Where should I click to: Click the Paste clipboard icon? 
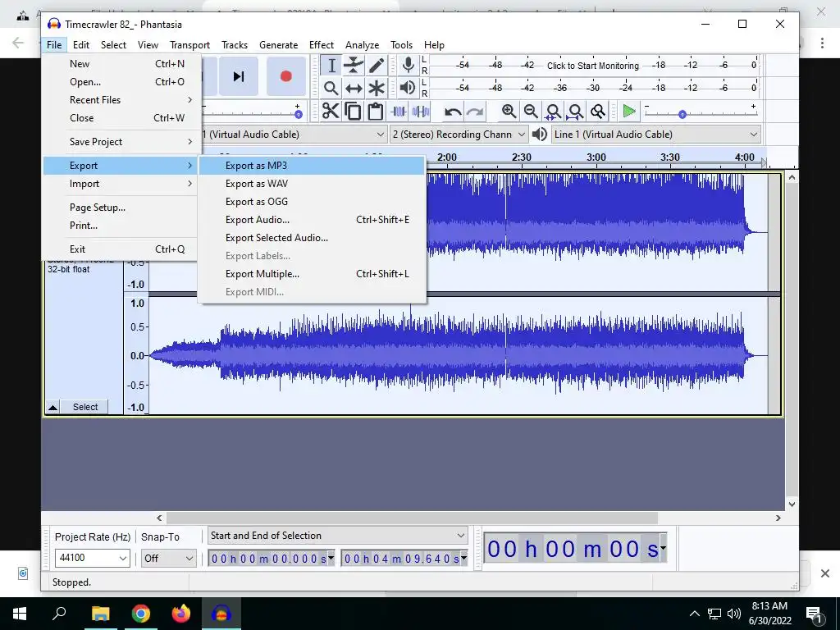coord(376,112)
